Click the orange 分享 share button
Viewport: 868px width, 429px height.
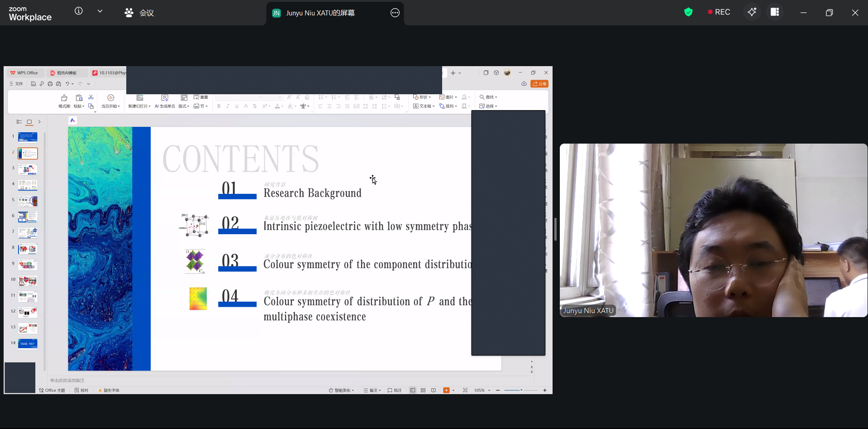539,84
